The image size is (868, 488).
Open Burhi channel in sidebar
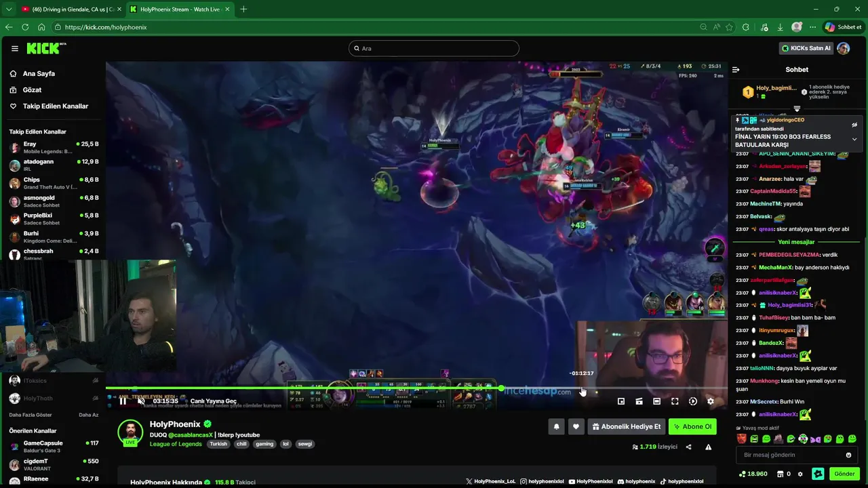[54, 237]
